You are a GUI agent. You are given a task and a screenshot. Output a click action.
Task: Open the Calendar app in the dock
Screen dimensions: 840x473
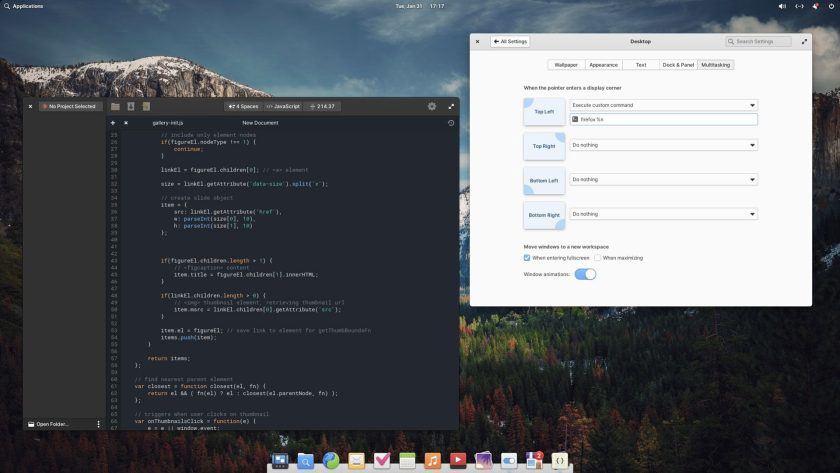pos(407,460)
